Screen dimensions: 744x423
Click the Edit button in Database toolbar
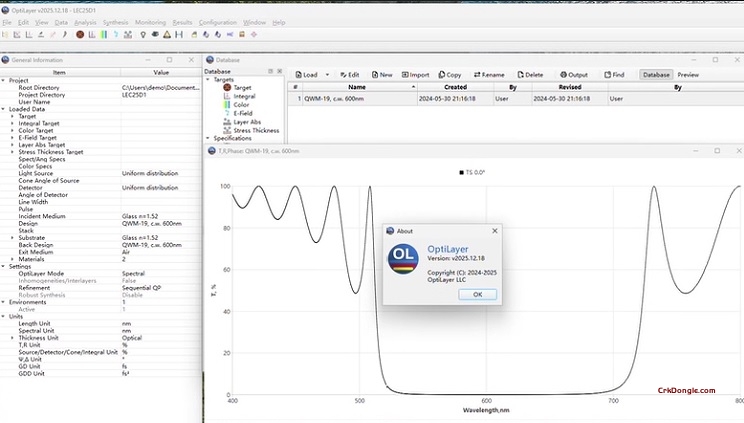(350, 75)
